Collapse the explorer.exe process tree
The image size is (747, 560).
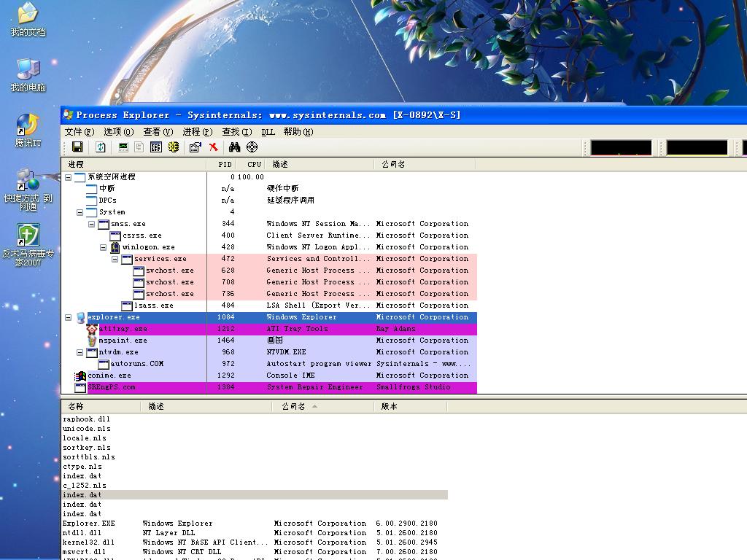(x=69, y=317)
